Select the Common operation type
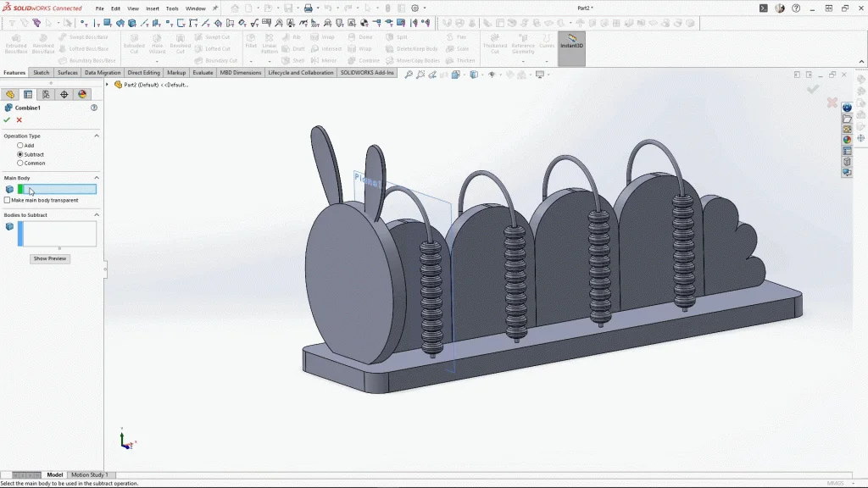Image resolution: width=868 pixels, height=488 pixels. point(20,163)
